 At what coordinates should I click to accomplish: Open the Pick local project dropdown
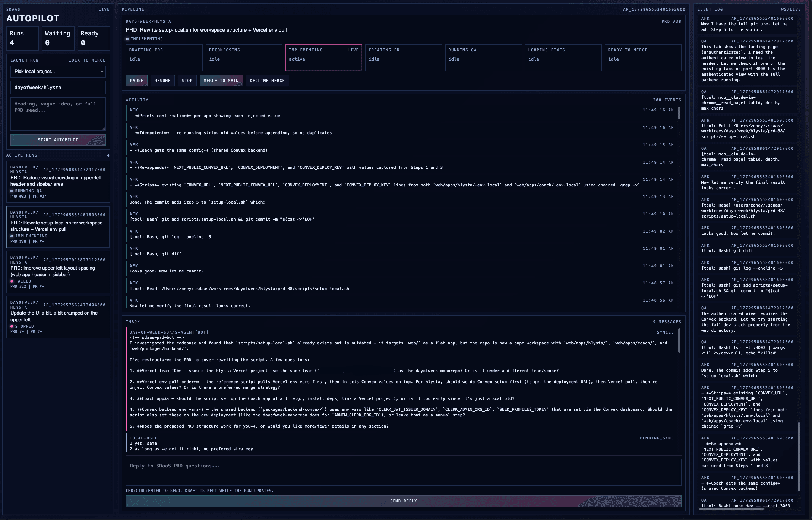click(x=58, y=72)
